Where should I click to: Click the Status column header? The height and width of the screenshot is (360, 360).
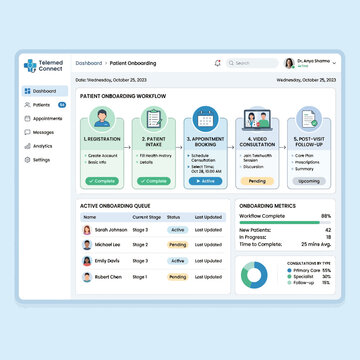click(x=173, y=217)
